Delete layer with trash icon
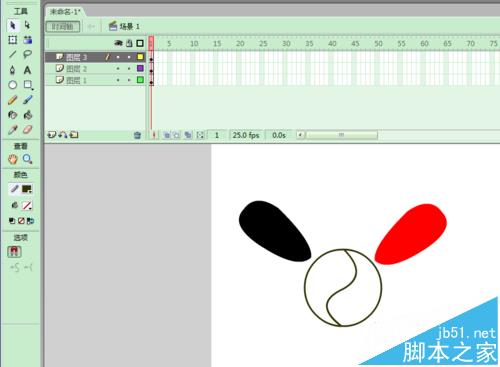 point(137,135)
